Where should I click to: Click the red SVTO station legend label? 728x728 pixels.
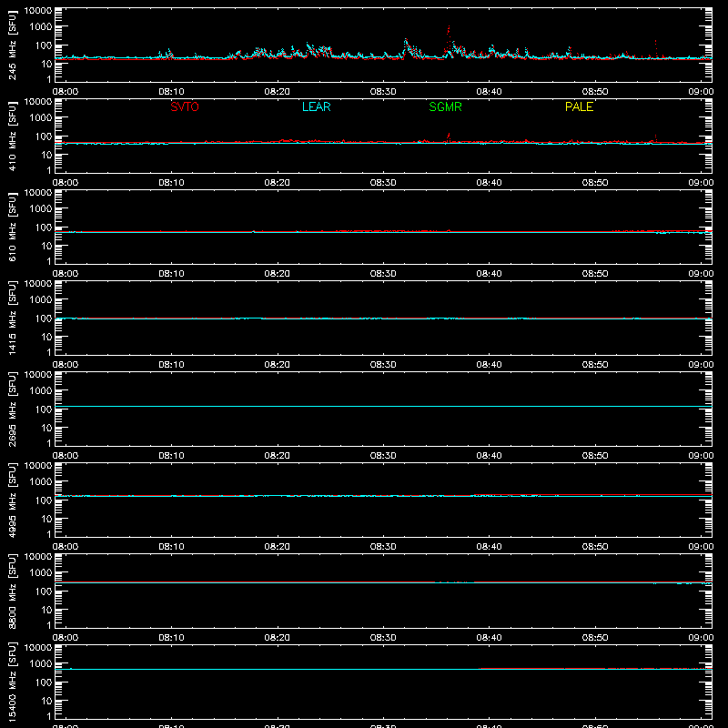click(185, 106)
